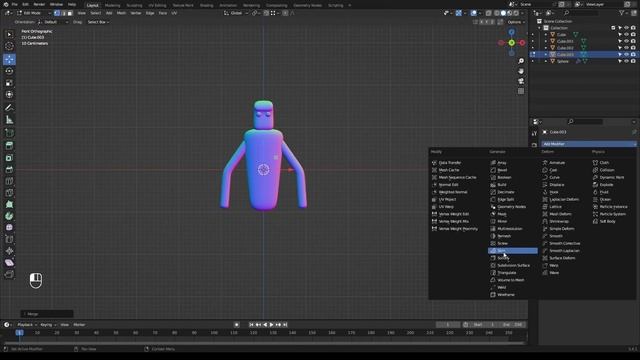Select the Cursor tool in the left toolbar
Screen dimensions: 640x360
click(x=9, y=46)
